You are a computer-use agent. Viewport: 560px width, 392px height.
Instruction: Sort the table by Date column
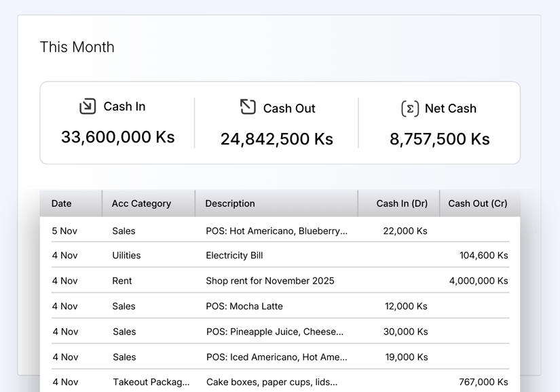tap(61, 203)
